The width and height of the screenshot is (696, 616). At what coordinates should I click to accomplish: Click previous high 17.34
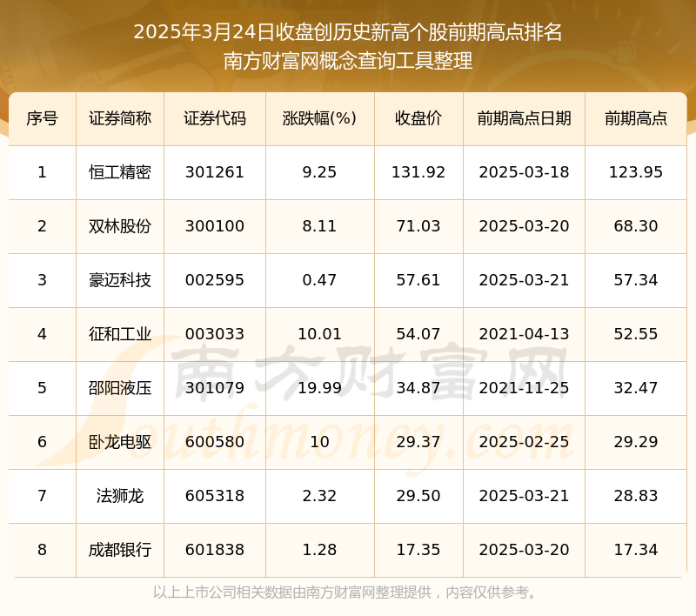[636, 550]
